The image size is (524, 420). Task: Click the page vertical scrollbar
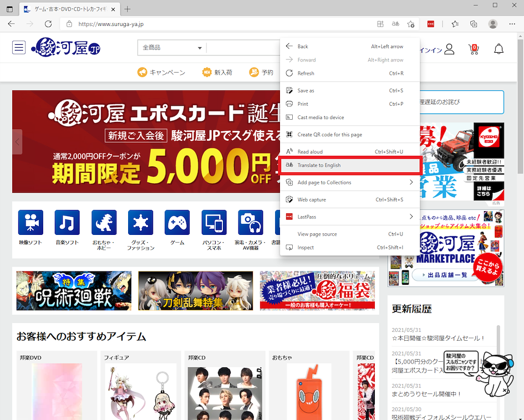coord(521,107)
